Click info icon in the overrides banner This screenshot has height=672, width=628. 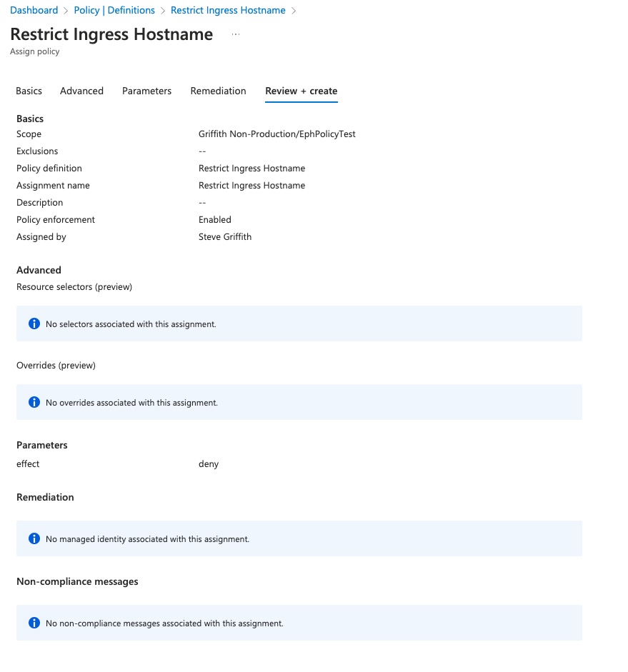[x=34, y=402]
